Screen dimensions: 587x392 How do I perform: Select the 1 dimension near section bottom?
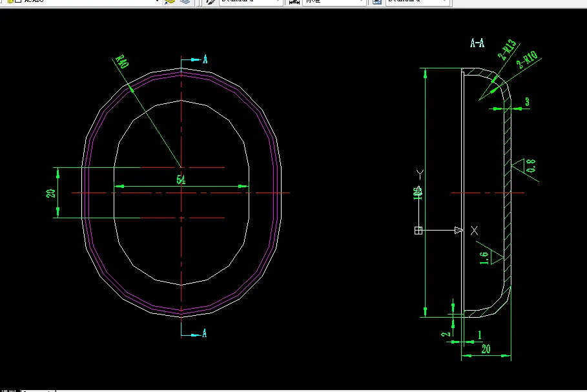click(480, 335)
